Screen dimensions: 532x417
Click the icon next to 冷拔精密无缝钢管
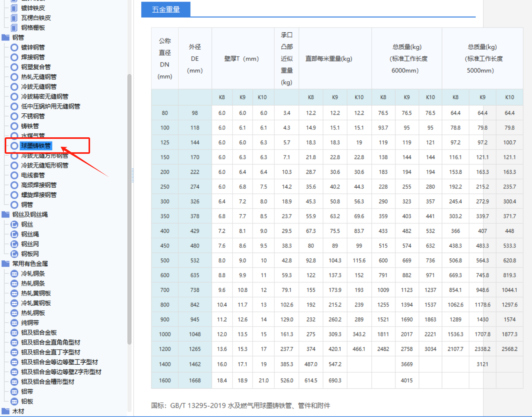(15, 97)
